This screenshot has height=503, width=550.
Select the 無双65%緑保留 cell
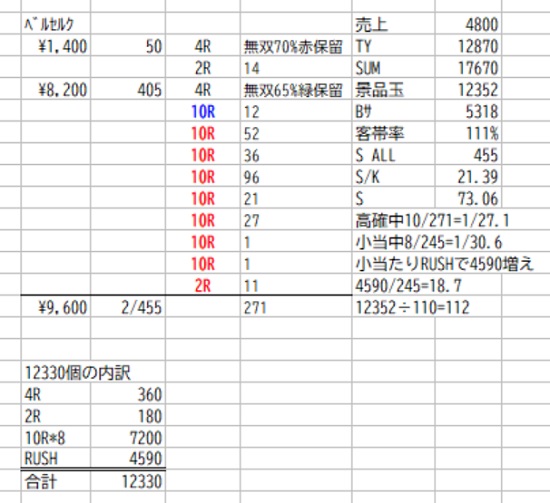pos(296,89)
